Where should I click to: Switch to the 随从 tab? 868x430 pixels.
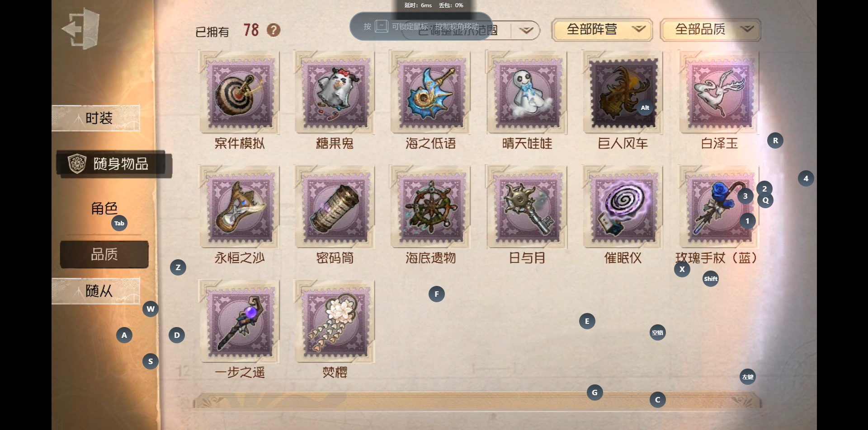tap(96, 291)
